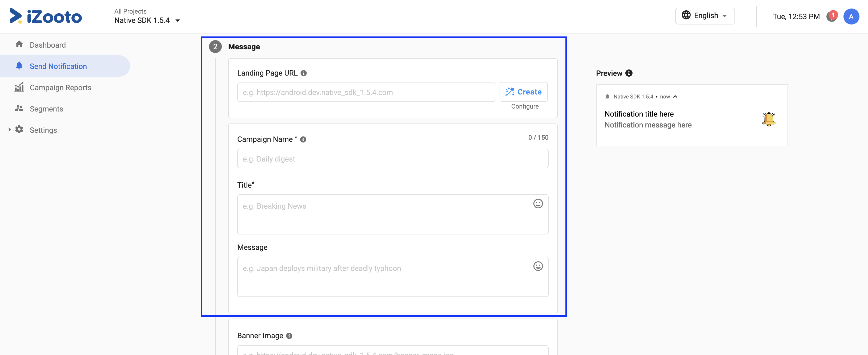Click the Banner Image info icon
The image size is (868, 355).
click(x=289, y=336)
